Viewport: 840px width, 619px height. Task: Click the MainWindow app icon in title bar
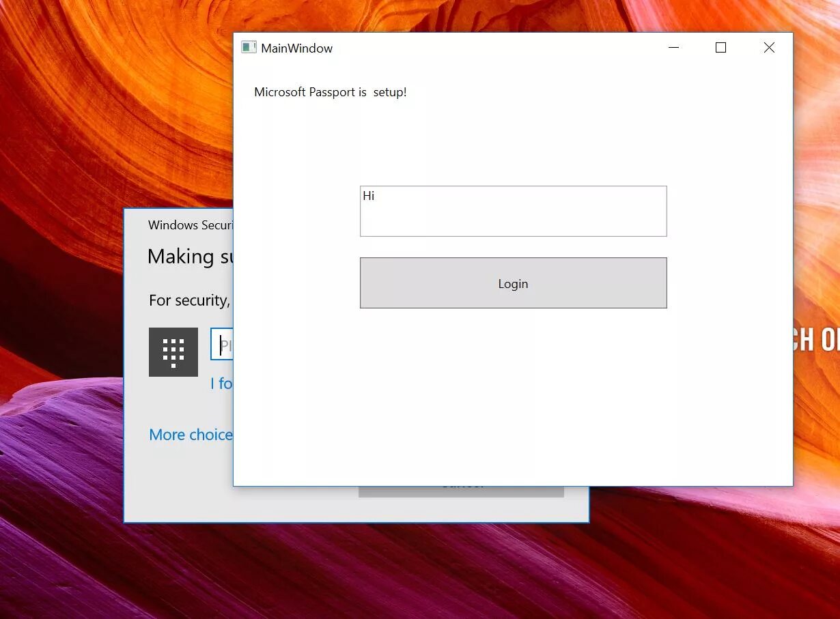coord(249,48)
